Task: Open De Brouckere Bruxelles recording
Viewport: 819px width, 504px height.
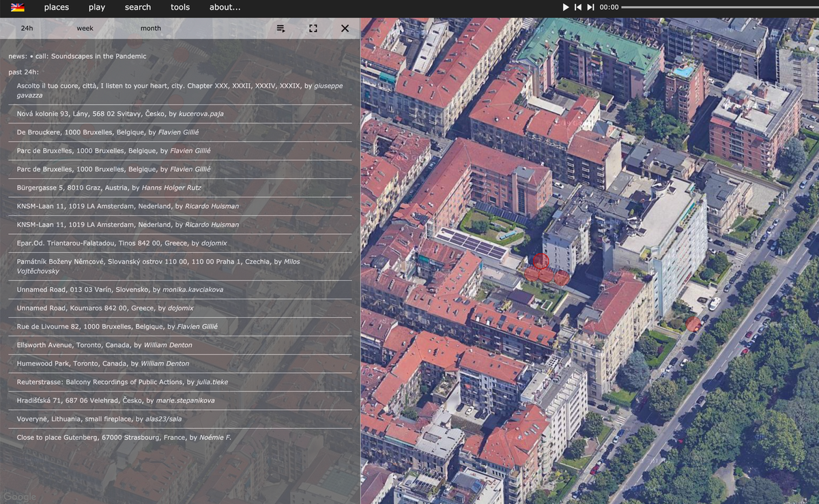Action: tap(180, 132)
